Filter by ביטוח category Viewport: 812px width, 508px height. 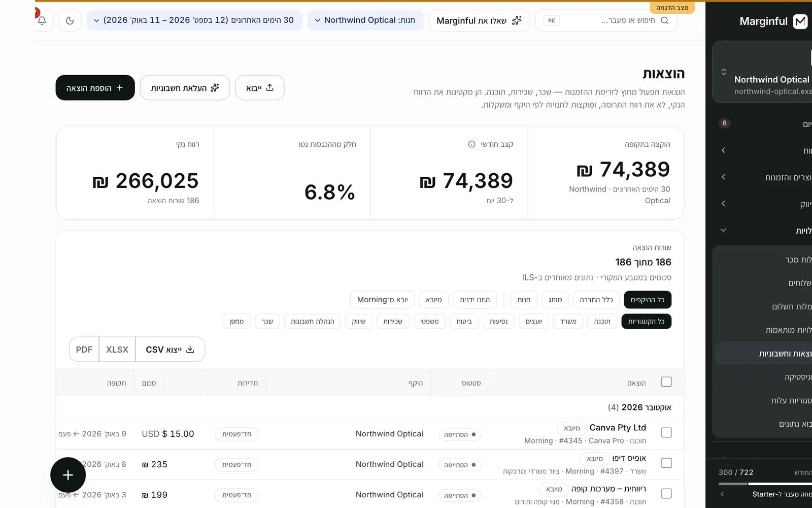[464, 322]
